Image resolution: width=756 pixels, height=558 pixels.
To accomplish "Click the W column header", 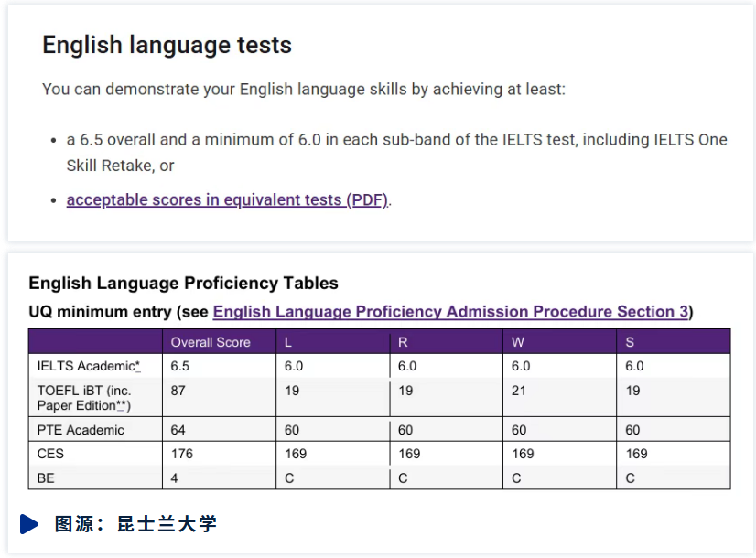I will [518, 342].
